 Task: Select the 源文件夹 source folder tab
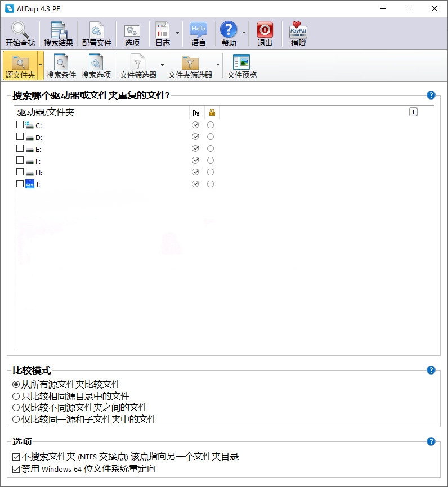(x=20, y=66)
